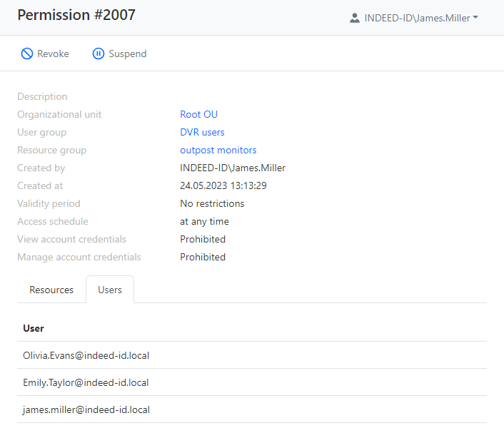This screenshot has width=504, height=438.
Task: Select the james.miller@indeed-id.local user row
Action: point(86,409)
